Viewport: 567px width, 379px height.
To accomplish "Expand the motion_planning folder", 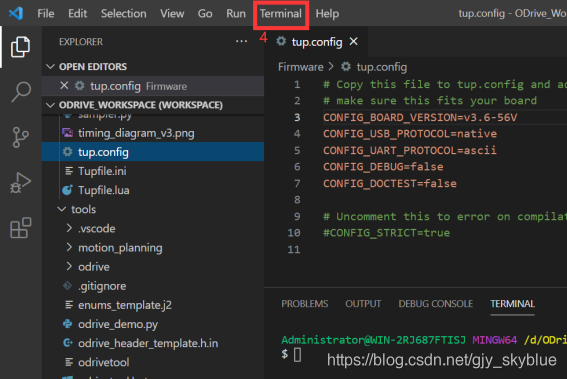I will pyautogui.click(x=69, y=247).
